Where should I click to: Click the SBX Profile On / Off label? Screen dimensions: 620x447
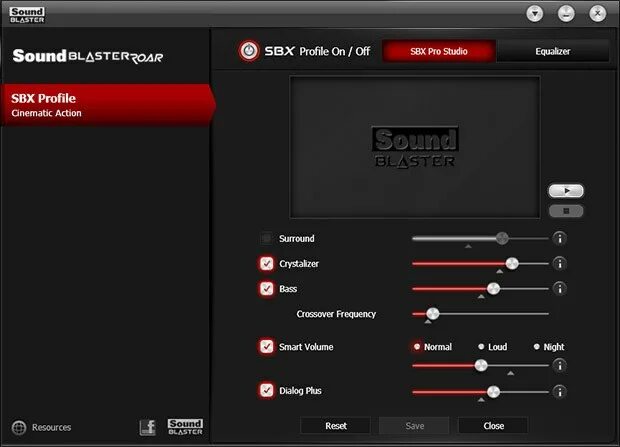click(318, 51)
